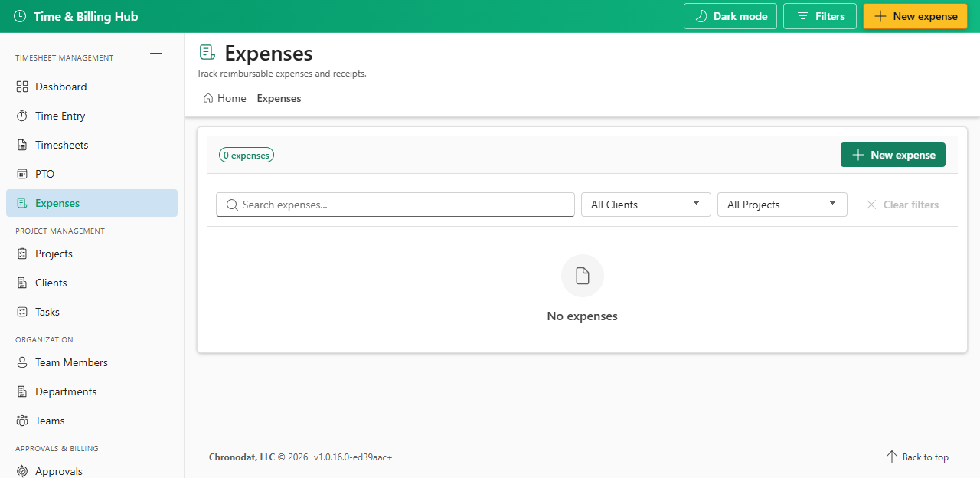Click the Time Entry stopwatch icon

[22, 116]
